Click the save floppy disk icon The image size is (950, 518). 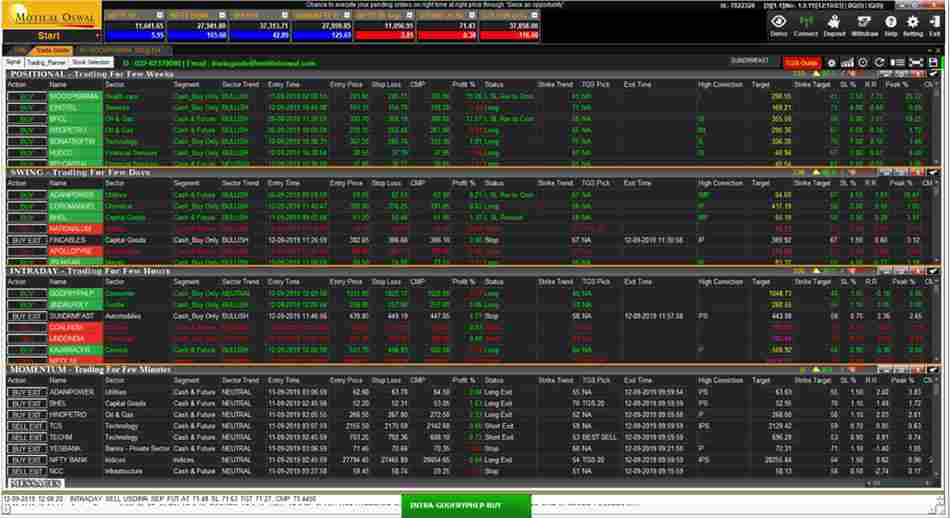coord(933,62)
